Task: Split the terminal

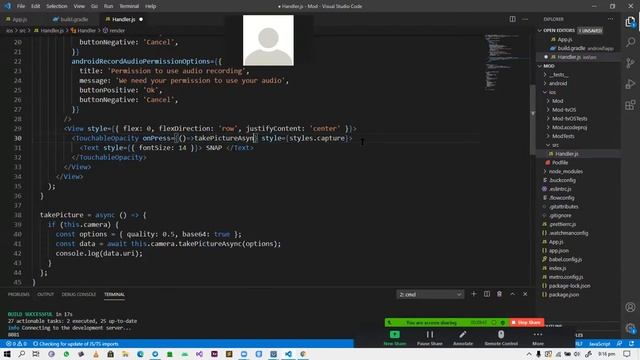Action: (487, 294)
